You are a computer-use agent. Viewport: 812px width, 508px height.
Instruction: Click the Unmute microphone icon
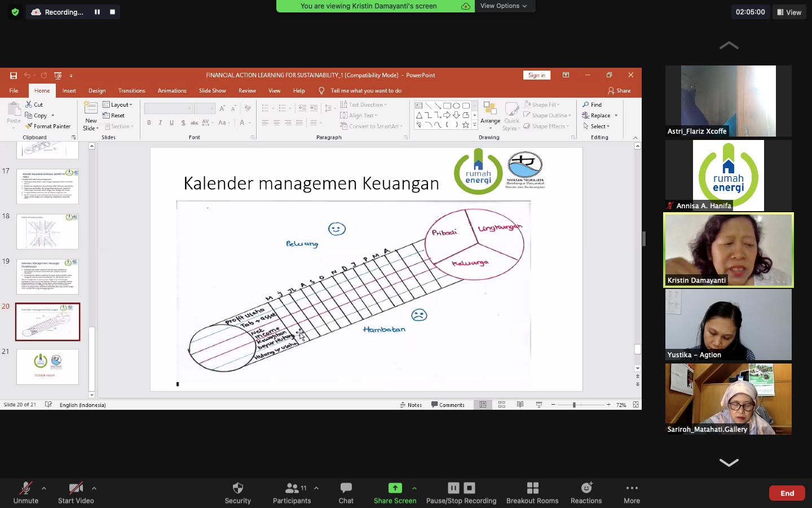tap(25, 488)
